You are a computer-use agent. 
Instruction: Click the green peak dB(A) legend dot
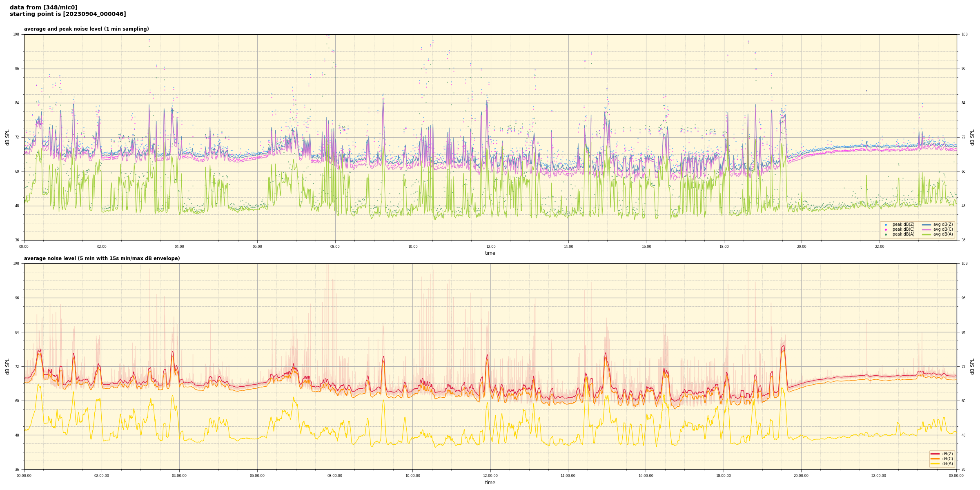[x=886, y=234]
